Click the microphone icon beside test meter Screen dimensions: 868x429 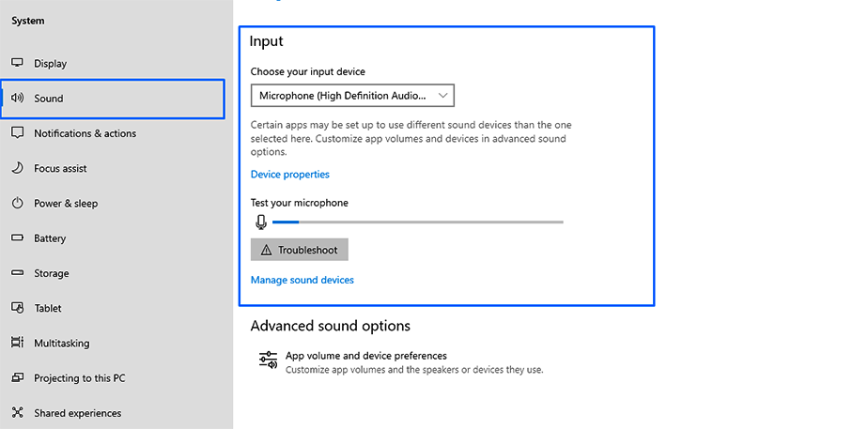pos(261,222)
